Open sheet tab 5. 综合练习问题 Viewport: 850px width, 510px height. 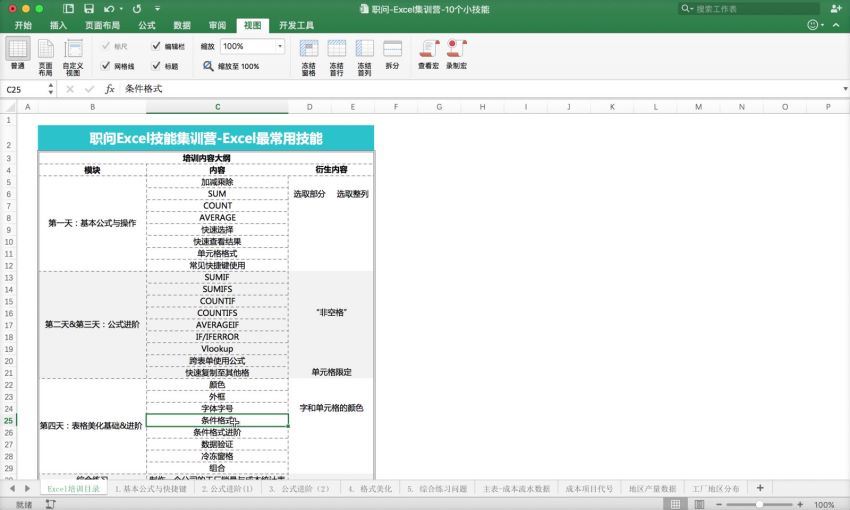[x=437, y=488]
